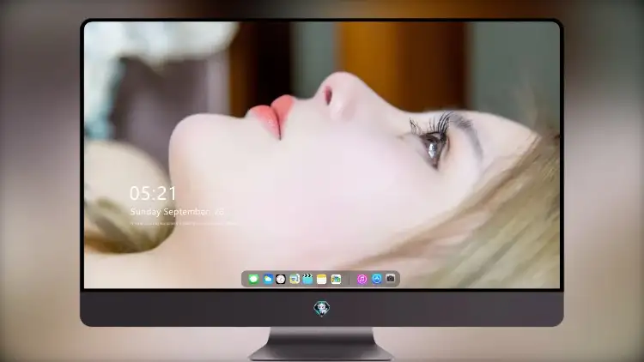Open the green Messages app in dock
This screenshot has height=362, width=644.
pos(253,279)
